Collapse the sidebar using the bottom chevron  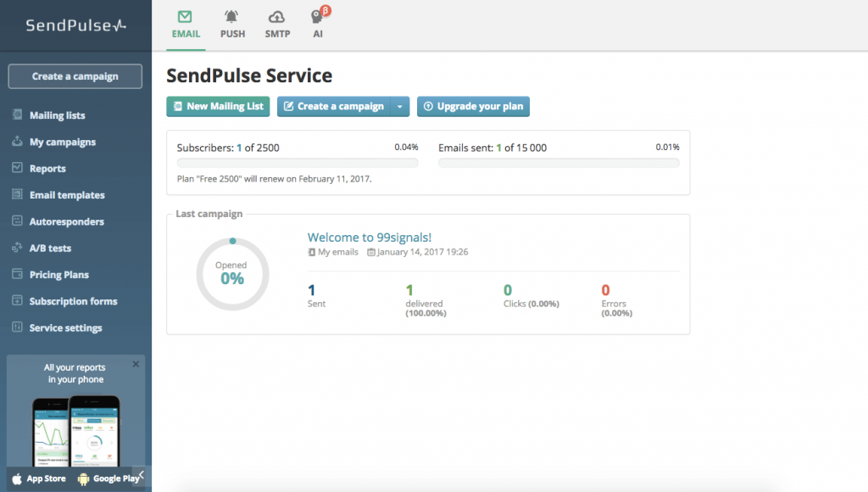[142, 475]
